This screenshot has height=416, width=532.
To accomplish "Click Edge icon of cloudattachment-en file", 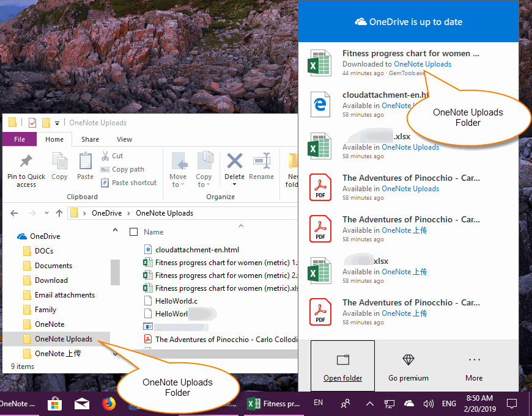I will pyautogui.click(x=320, y=104).
